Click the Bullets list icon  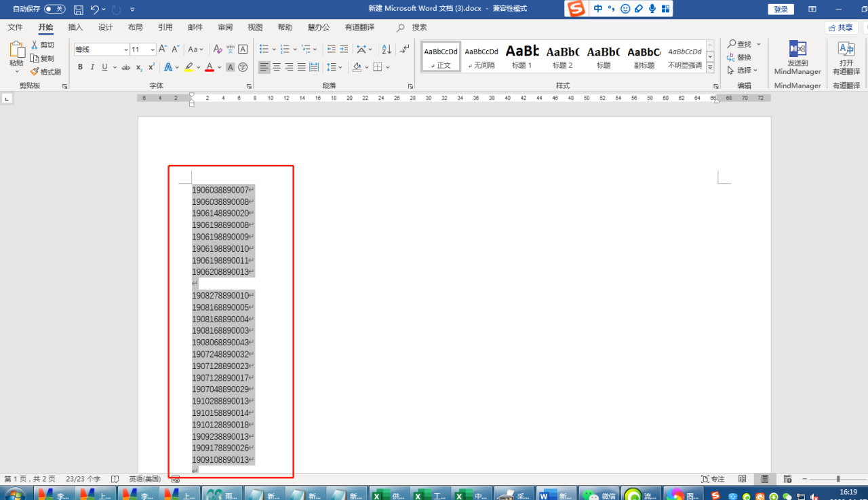click(x=264, y=50)
